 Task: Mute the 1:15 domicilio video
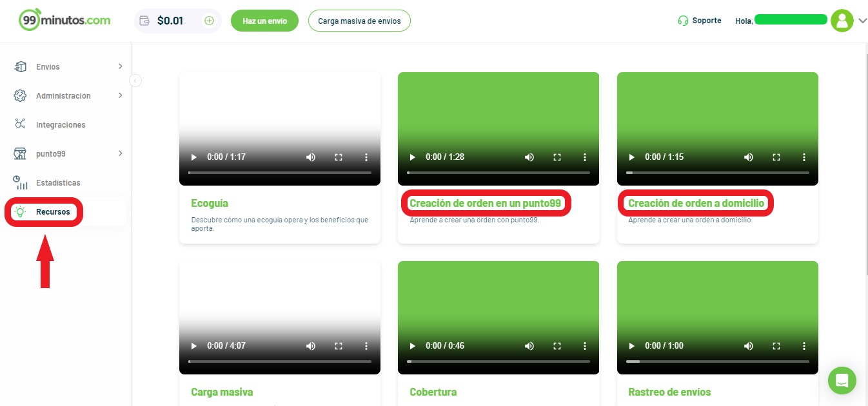click(x=749, y=157)
